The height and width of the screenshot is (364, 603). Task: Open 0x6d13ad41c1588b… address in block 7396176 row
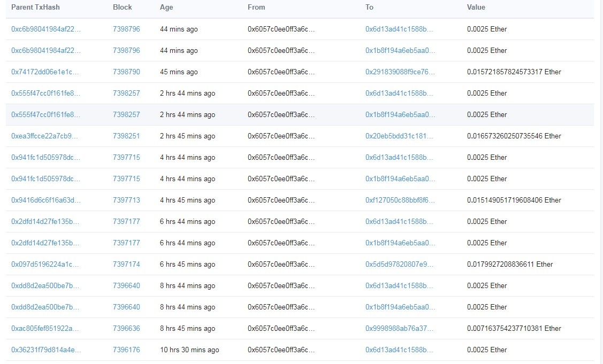tap(399, 350)
